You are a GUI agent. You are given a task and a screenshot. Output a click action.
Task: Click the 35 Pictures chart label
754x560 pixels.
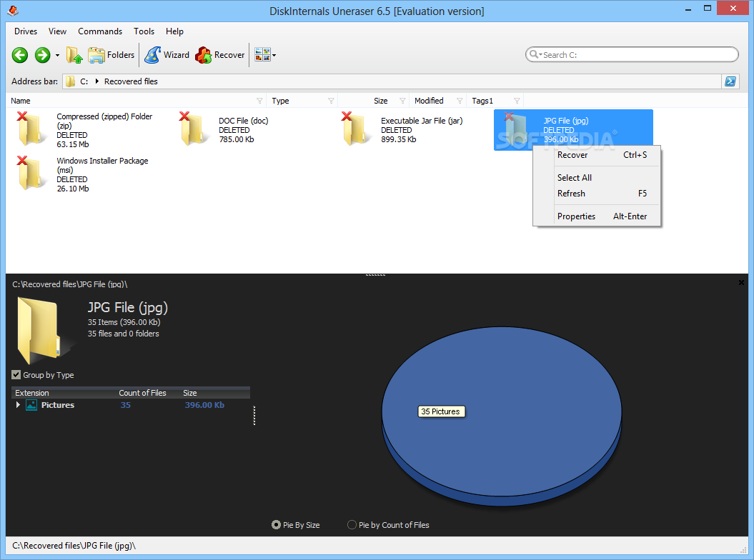pyautogui.click(x=441, y=411)
